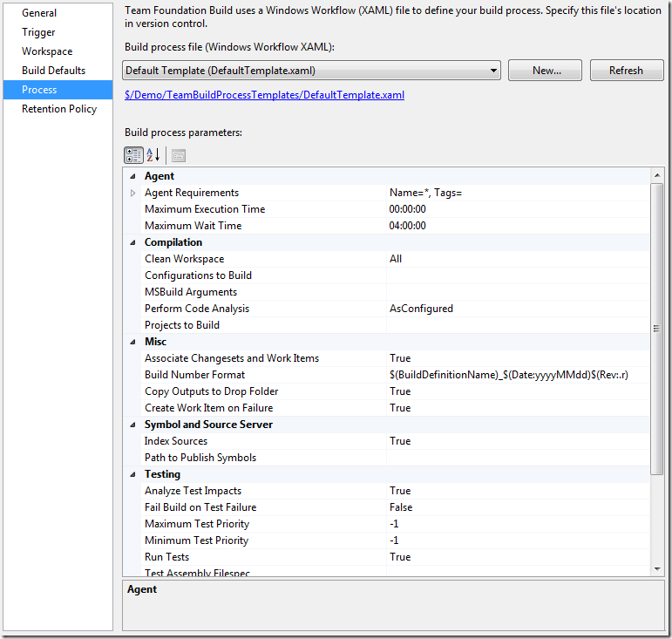
Task: Open the DefaultTemplate.xaml source control link
Action: pyautogui.click(x=264, y=95)
